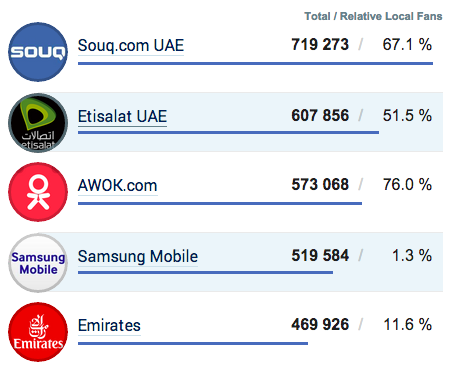Click AWOK.com blue fan bar
Viewport: 465px width, 375px height.
click(220, 203)
